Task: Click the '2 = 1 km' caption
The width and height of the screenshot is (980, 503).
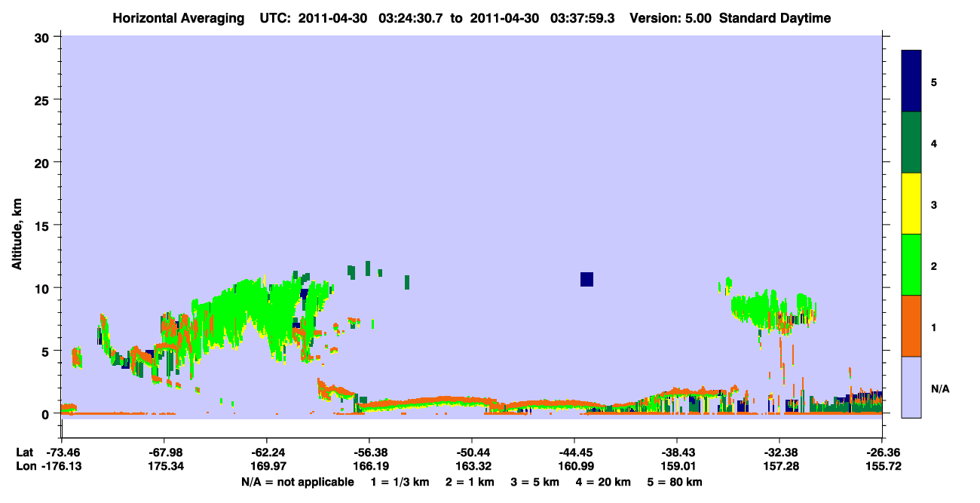Action: coord(470,482)
